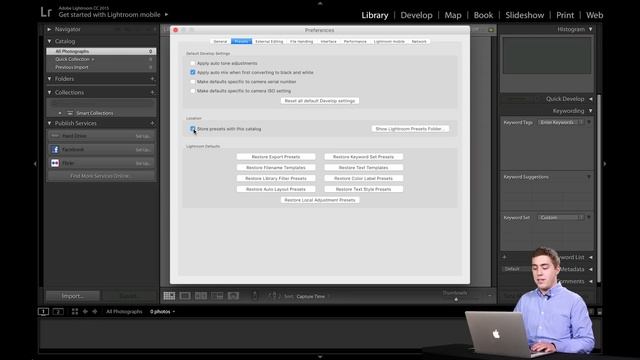This screenshot has width=640, height=360.
Task: Open Network preferences tab
Action: [x=419, y=42]
